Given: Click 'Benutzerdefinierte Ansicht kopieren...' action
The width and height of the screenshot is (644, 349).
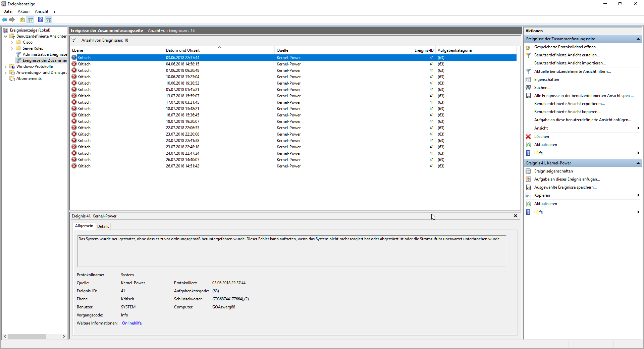Looking at the screenshot, I should click(568, 112).
